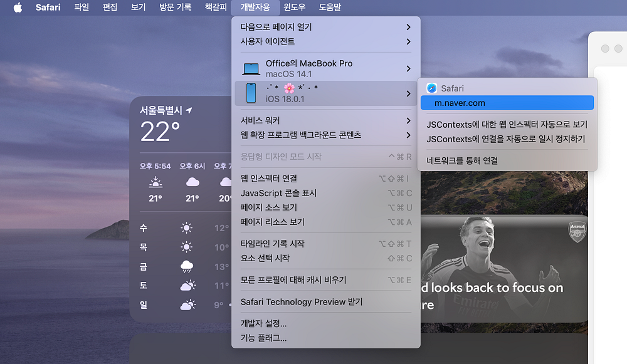627x364 pixels.
Task: Close the 개발자용 menu in menu bar
Action: pyautogui.click(x=255, y=7)
